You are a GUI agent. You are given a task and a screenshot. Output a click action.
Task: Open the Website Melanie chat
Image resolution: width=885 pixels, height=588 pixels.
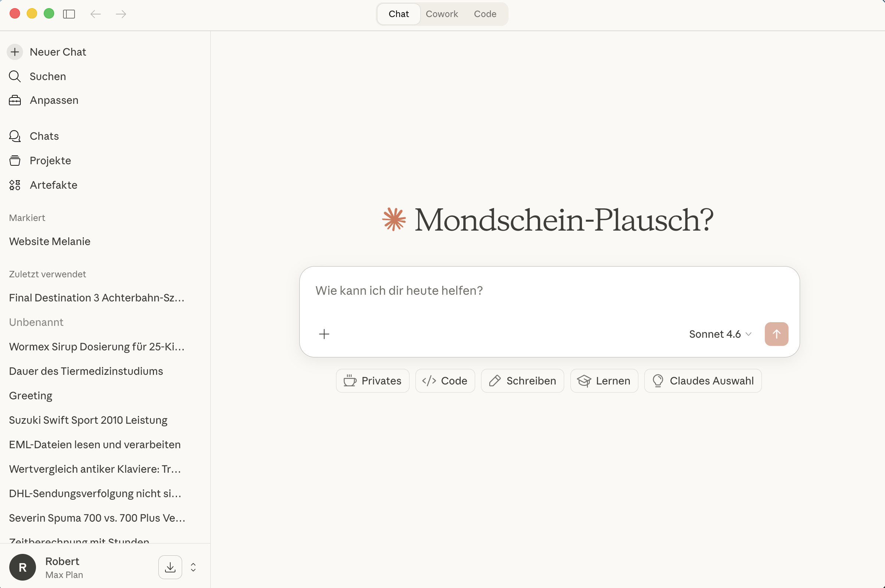tap(50, 241)
